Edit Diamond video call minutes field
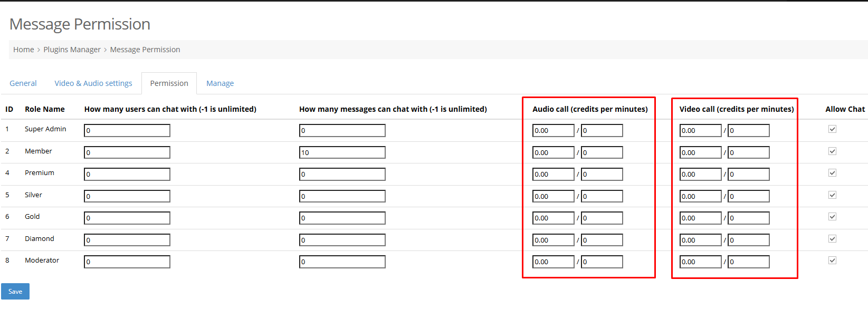Screen dimensions: 868x328 tap(749, 240)
